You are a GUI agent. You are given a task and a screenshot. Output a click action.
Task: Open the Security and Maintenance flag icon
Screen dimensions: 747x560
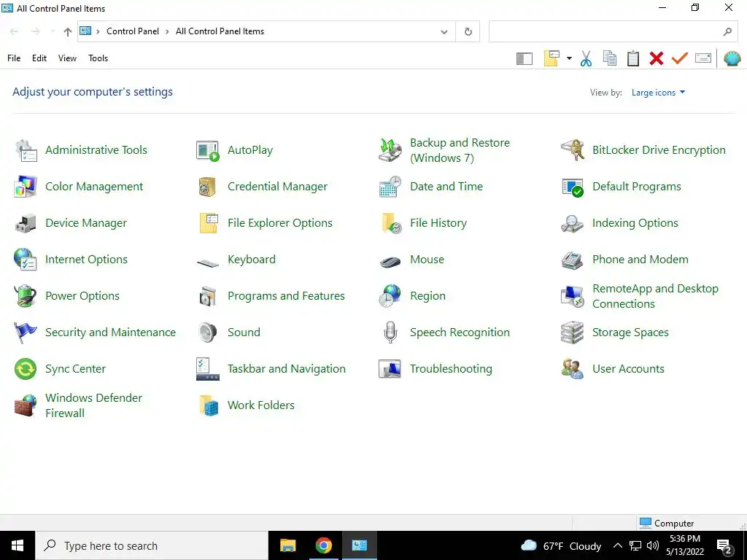[x=26, y=332]
